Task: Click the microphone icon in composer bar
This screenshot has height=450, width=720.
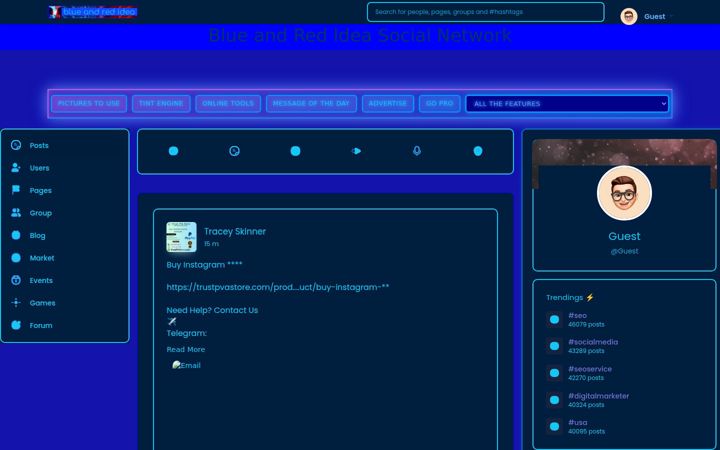Action: tap(417, 151)
